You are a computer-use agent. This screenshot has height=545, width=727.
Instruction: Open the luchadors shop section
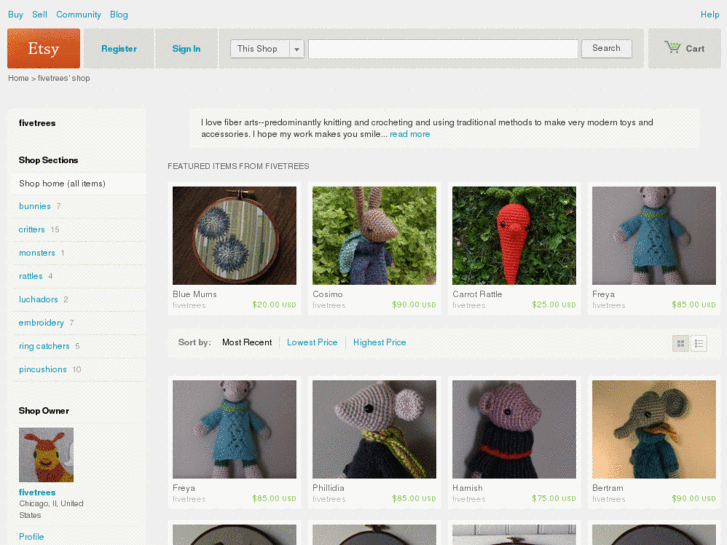pyautogui.click(x=38, y=299)
